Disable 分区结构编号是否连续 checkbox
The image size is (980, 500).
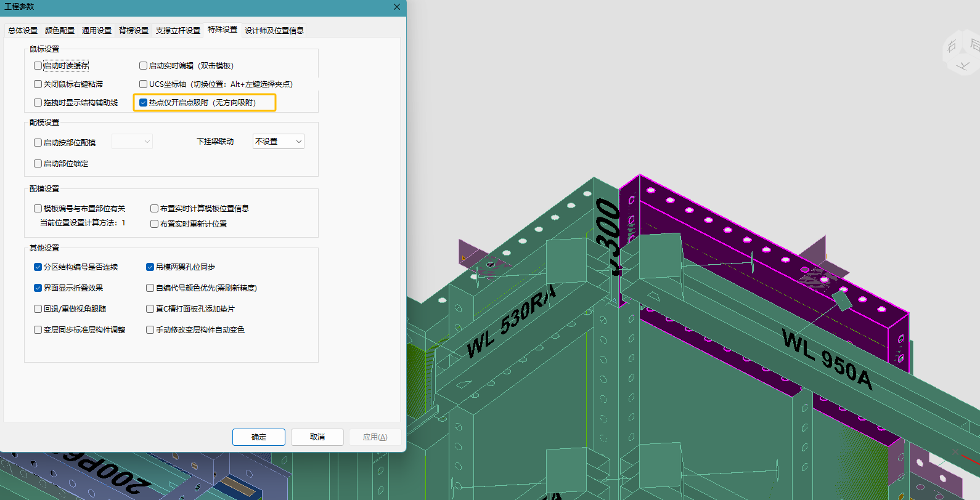pos(38,267)
